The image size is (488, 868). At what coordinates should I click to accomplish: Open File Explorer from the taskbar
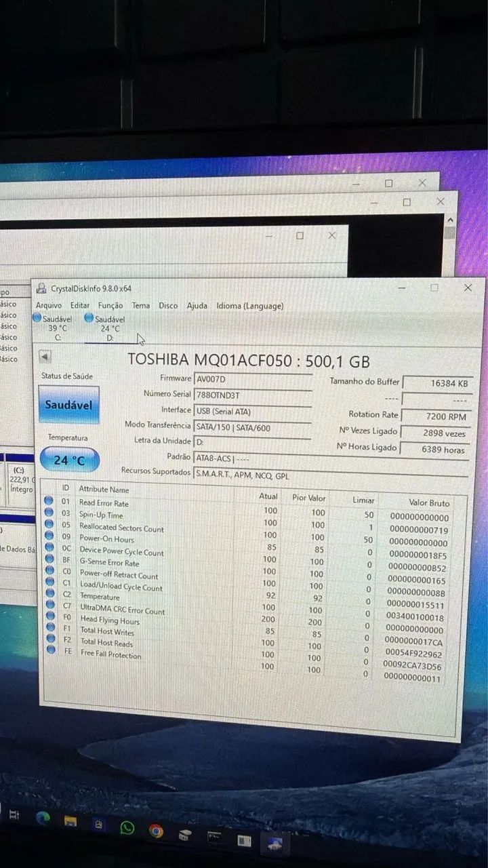(70, 821)
